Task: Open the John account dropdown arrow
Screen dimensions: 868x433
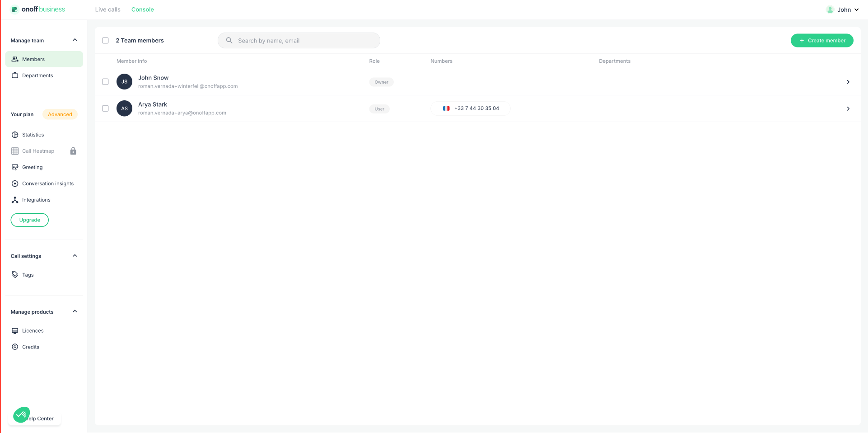Action: (857, 9)
